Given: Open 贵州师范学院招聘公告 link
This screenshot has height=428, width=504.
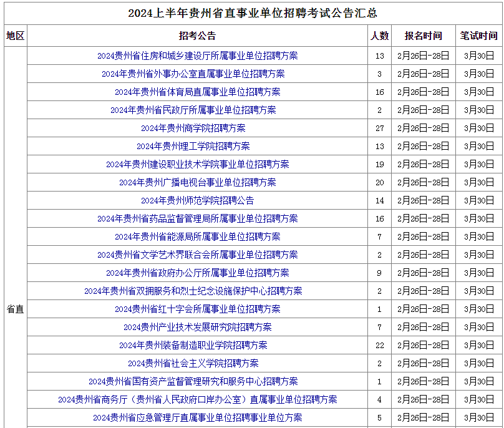Looking at the screenshot, I should (x=197, y=200).
